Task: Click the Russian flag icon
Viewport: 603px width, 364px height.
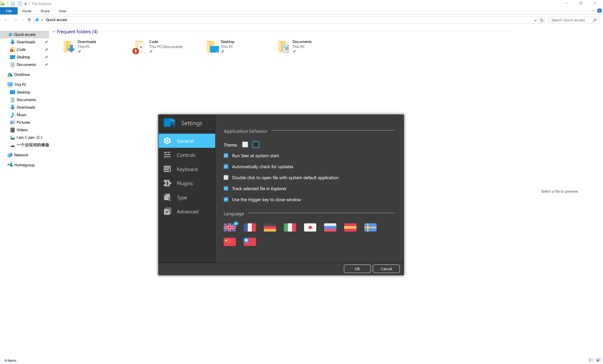Action: (x=330, y=227)
